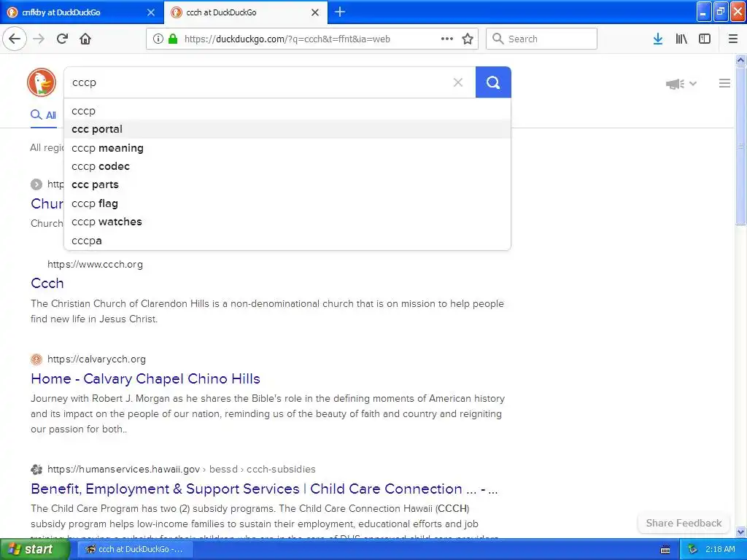Open the downloads arrow panel
This screenshot has height=560, width=747.
click(x=657, y=39)
